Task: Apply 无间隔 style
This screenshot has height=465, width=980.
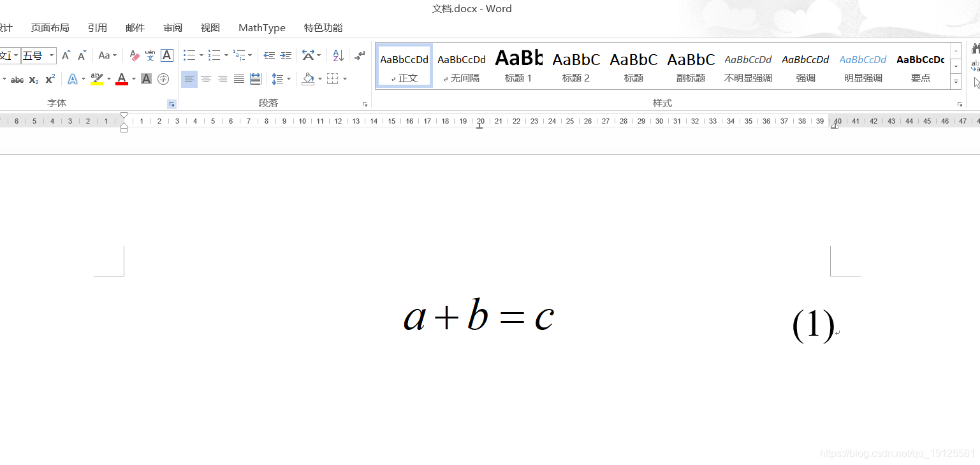Action: tap(462, 66)
